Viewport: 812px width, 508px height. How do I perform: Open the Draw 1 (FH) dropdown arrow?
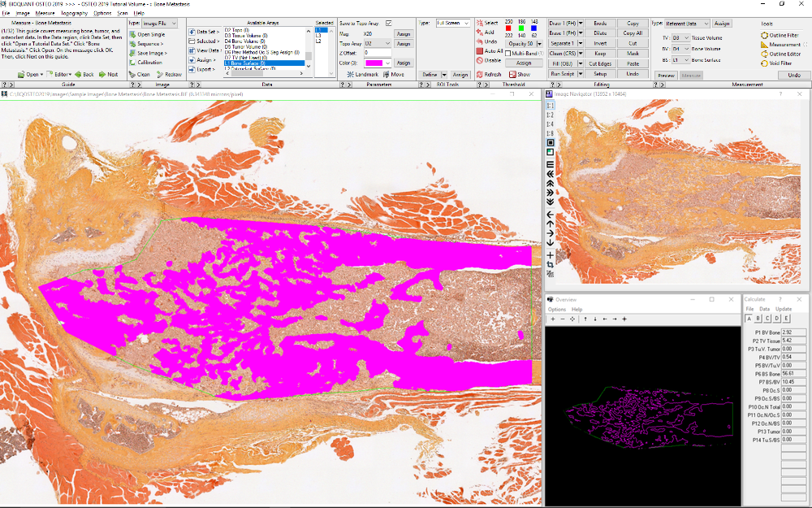click(581, 24)
